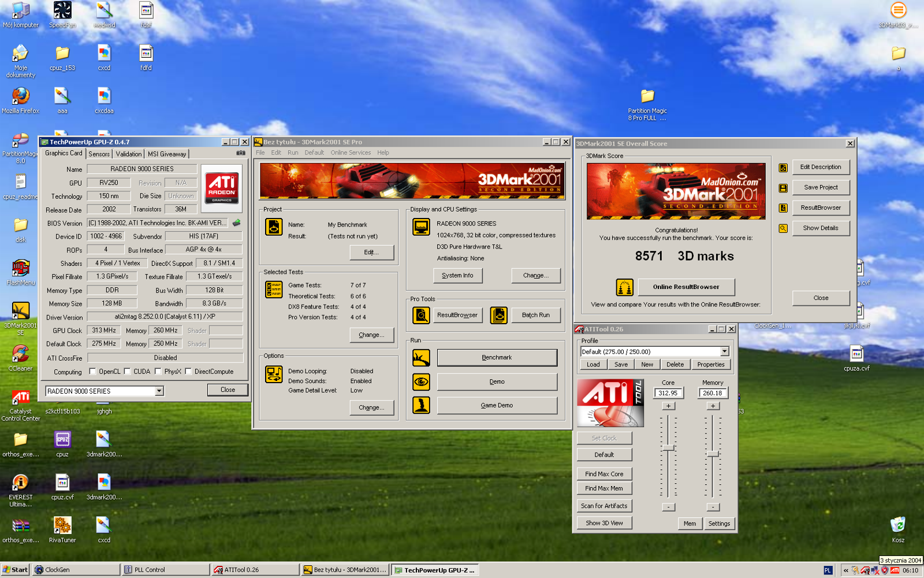Click the Selected Tests checklist icon

[x=274, y=289]
